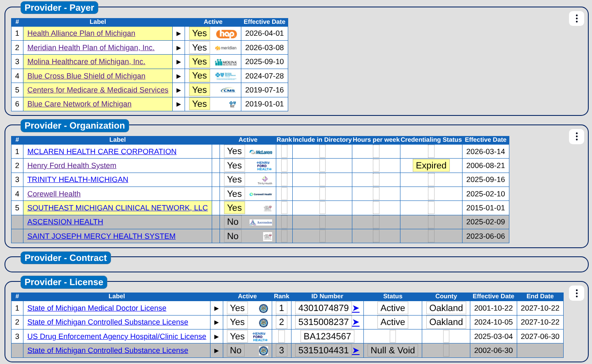Follow the Molina Healthcare of Michigan, Inc. link
Image resolution: width=592 pixels, height=364 pixels.
(86, 62)
